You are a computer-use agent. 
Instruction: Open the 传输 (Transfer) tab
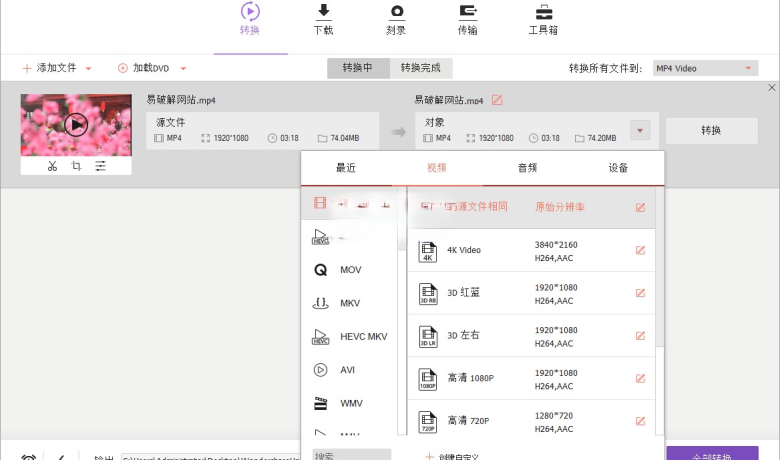(468, 19)
